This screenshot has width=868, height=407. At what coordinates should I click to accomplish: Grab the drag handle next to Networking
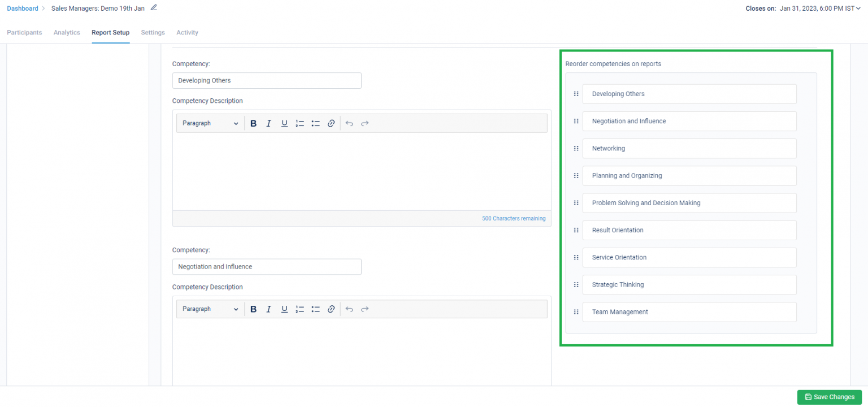576,148
